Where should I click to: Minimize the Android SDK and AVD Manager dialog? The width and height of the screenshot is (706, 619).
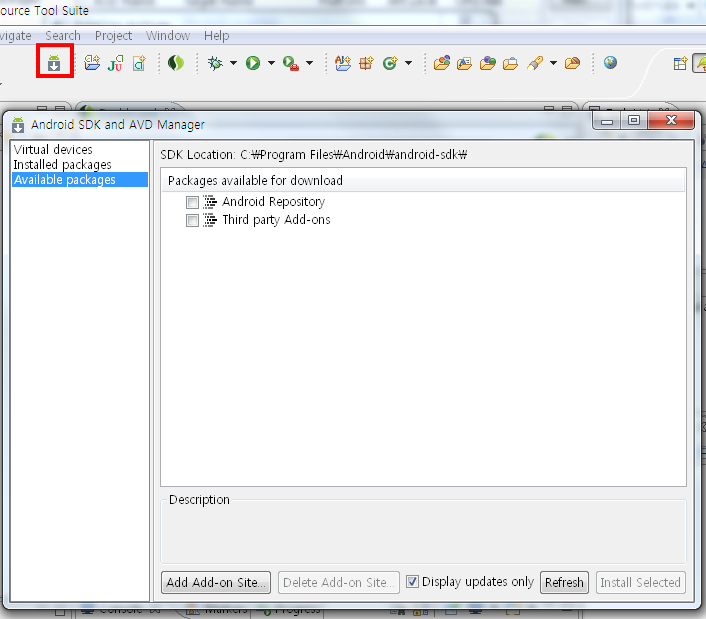tap(607, 121)
